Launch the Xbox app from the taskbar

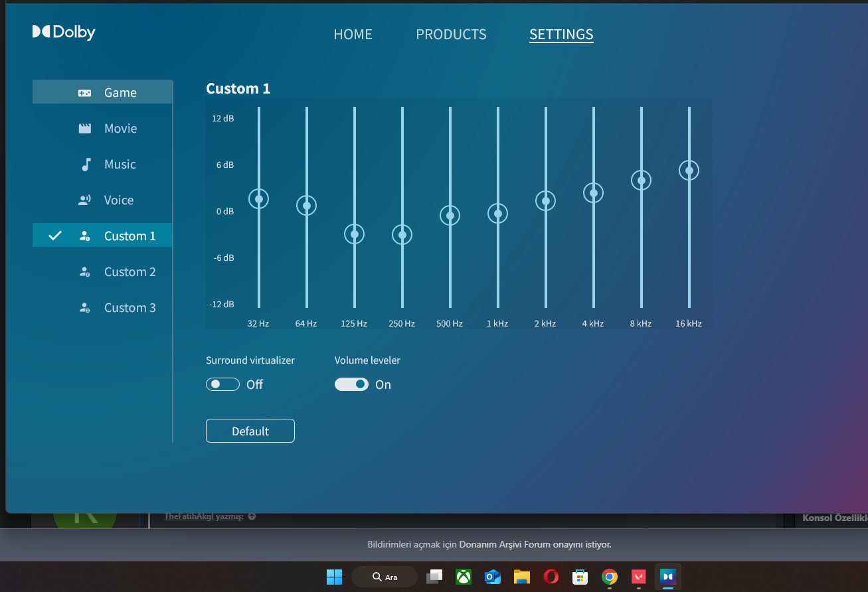click(x=464, y=577)
